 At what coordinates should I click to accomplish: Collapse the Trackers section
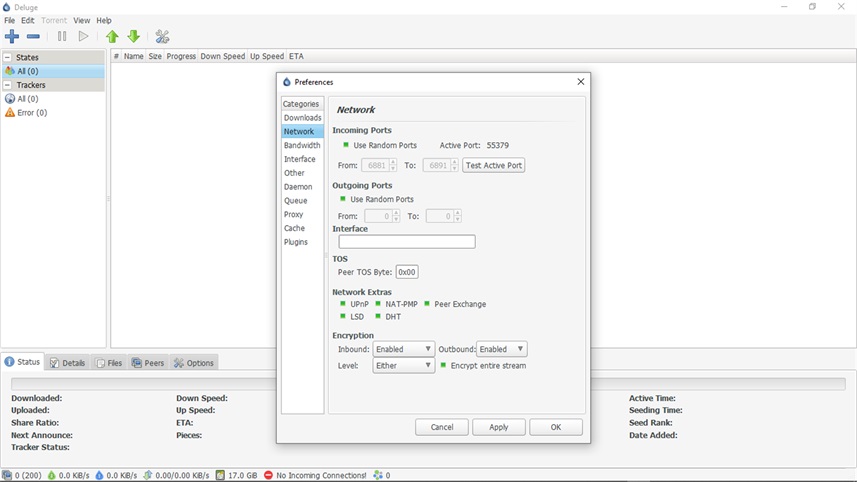(x=8, y=85)
